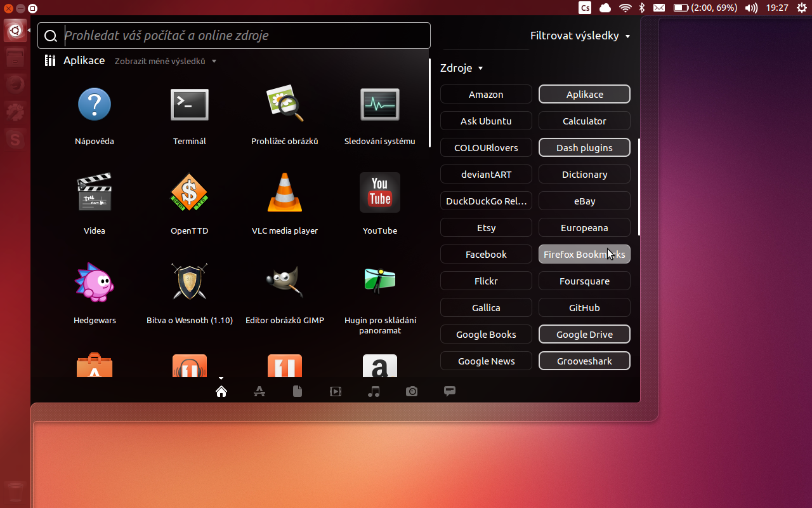Collapse the Filtrovat výsledky filter panel
812x508 pixels.
pyautogui.click(x=580, y=36)
